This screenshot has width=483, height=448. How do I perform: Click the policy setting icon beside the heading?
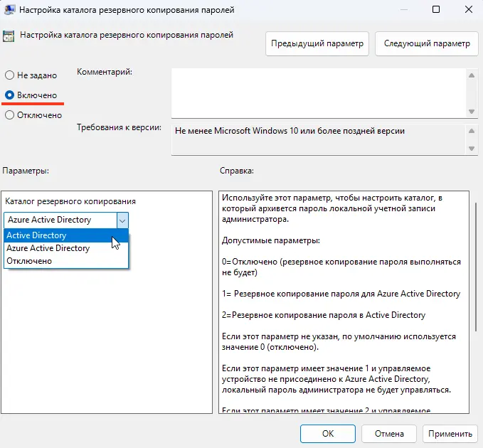(10, 36)
